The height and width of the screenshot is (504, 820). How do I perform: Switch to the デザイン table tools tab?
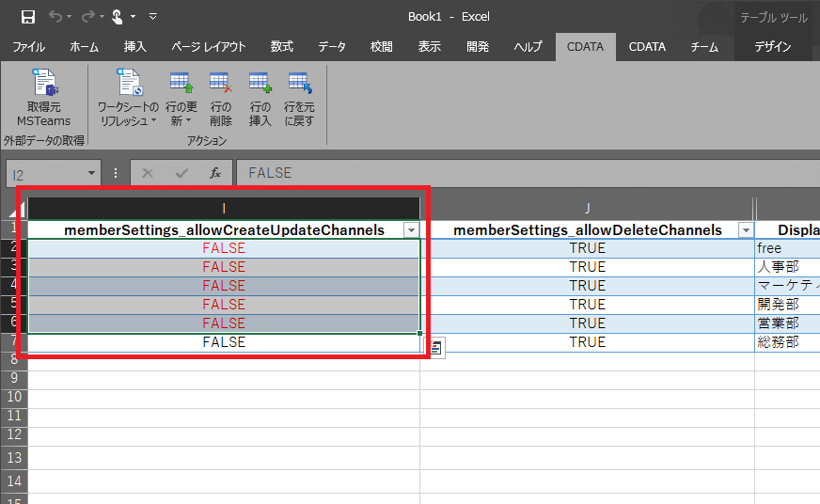772,46
